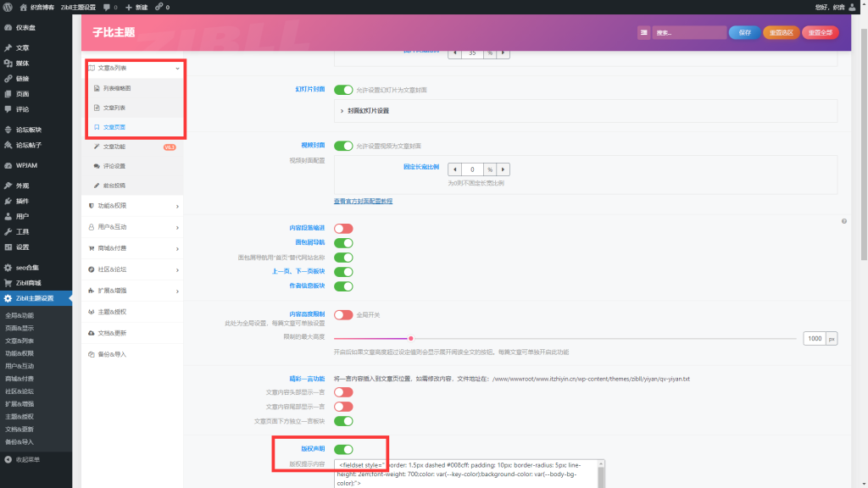
Task: Click the orange 重置选区 button
Action: (781, 33)
